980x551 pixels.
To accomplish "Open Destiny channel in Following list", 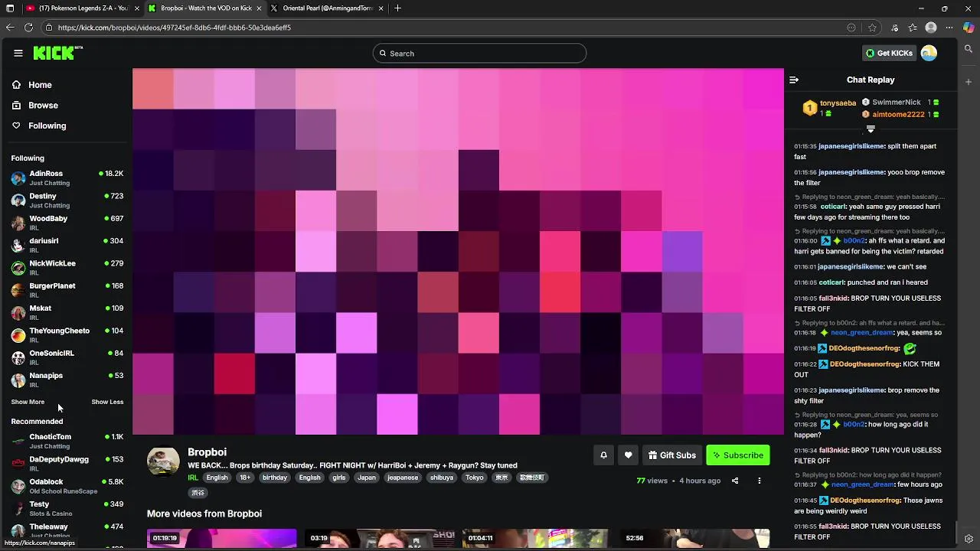I will pyautogui.click(x=67, y=201).
